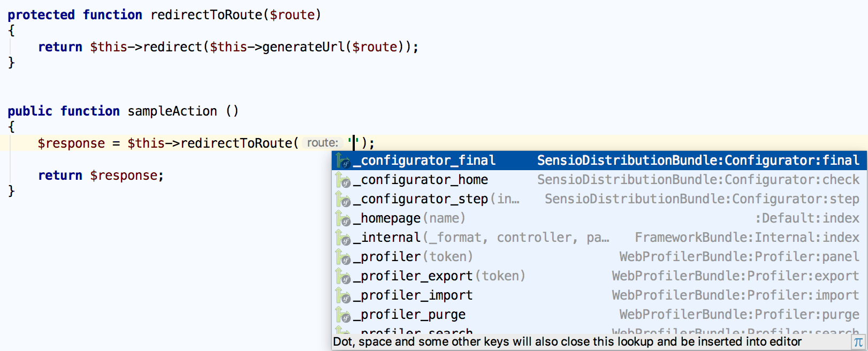Choose the _homepage route suggestion

tap(396, 218)
